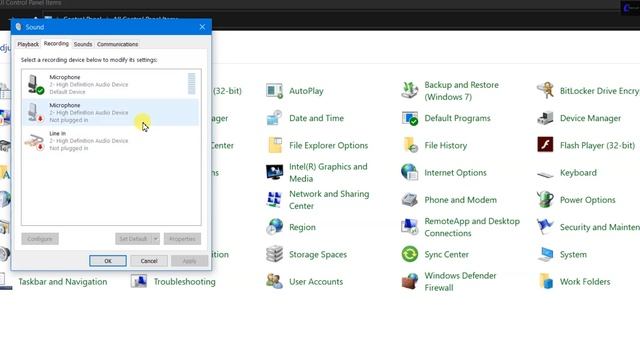Viewport: 640px width, 360px height.
Task: Click the Set Default button
Action: [133, 239]
